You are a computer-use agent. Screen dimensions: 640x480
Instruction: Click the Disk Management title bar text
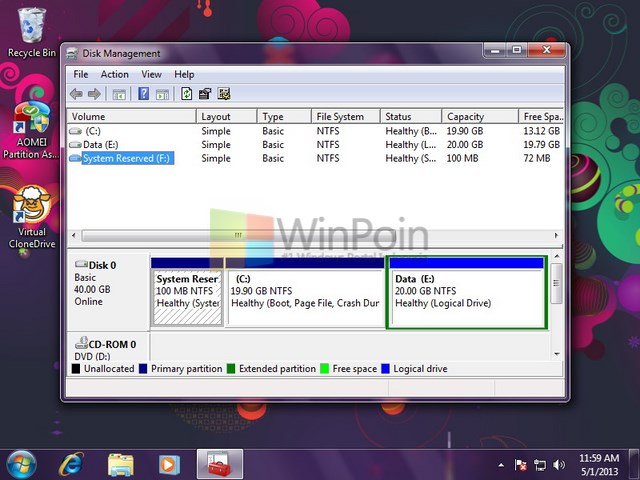click(x=121, y=53)
